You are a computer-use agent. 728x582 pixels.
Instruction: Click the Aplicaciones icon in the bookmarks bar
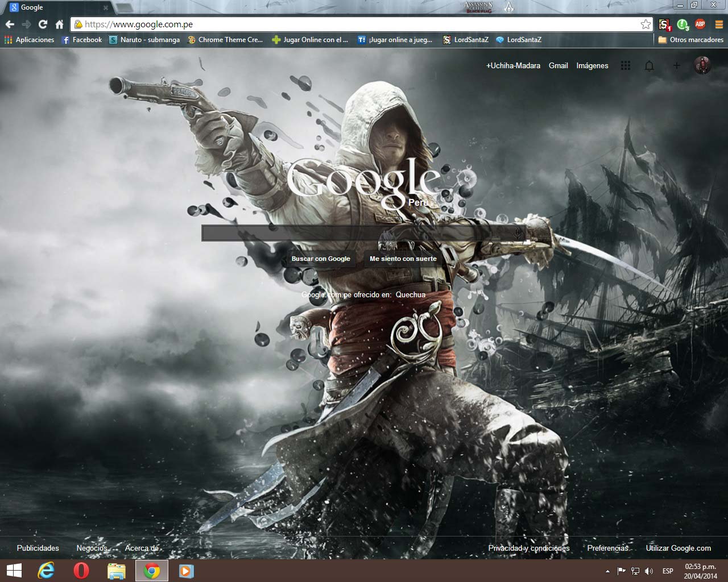7,39
